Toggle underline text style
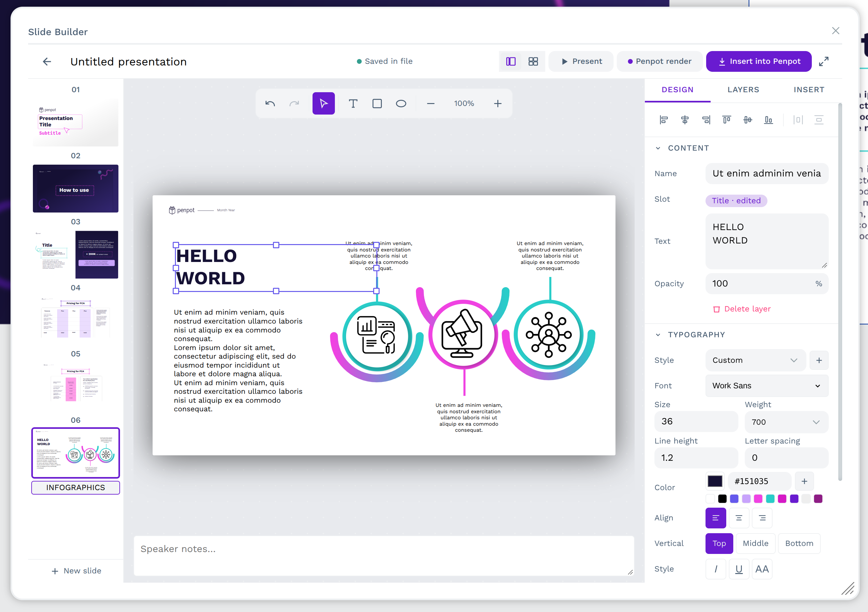This screenshot has width=868, height=612. (739, 569)
